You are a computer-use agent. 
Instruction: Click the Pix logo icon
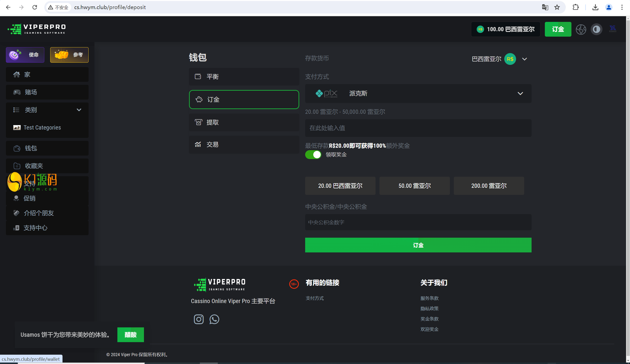[x=327, y=93]
